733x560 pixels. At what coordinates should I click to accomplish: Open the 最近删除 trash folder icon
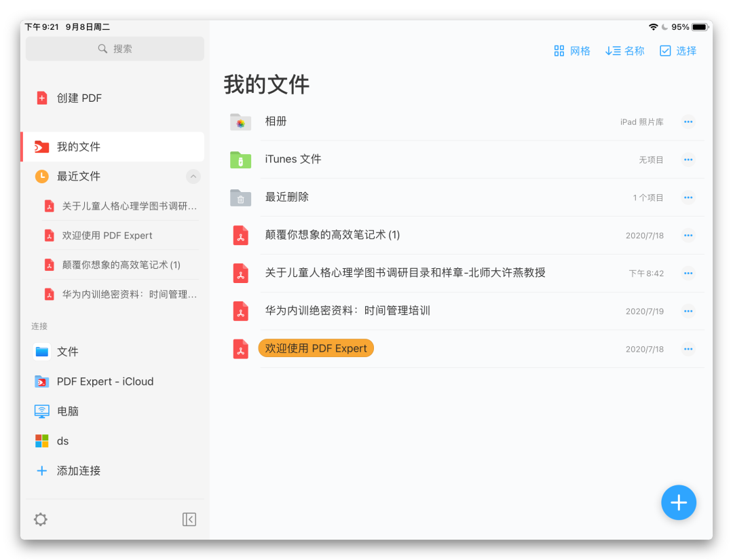[241, 198]
